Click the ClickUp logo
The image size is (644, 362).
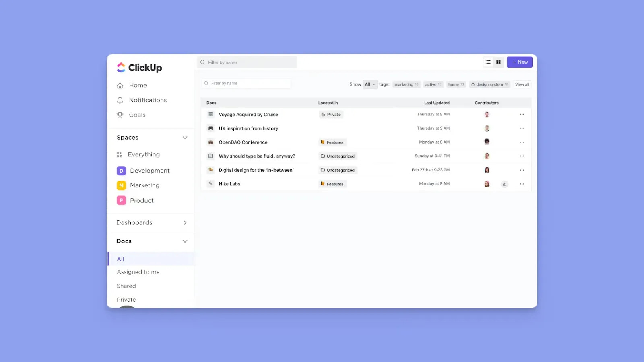coord(139,67)
